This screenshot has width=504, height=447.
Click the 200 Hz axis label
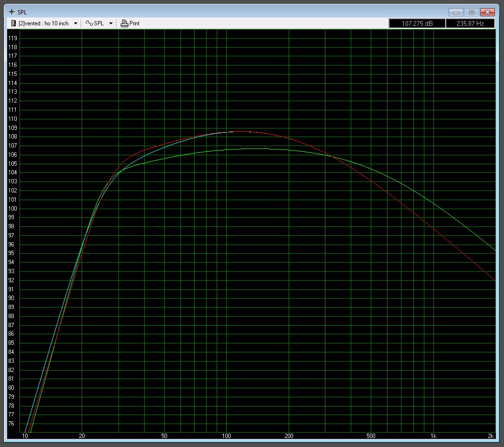[289, 436]
